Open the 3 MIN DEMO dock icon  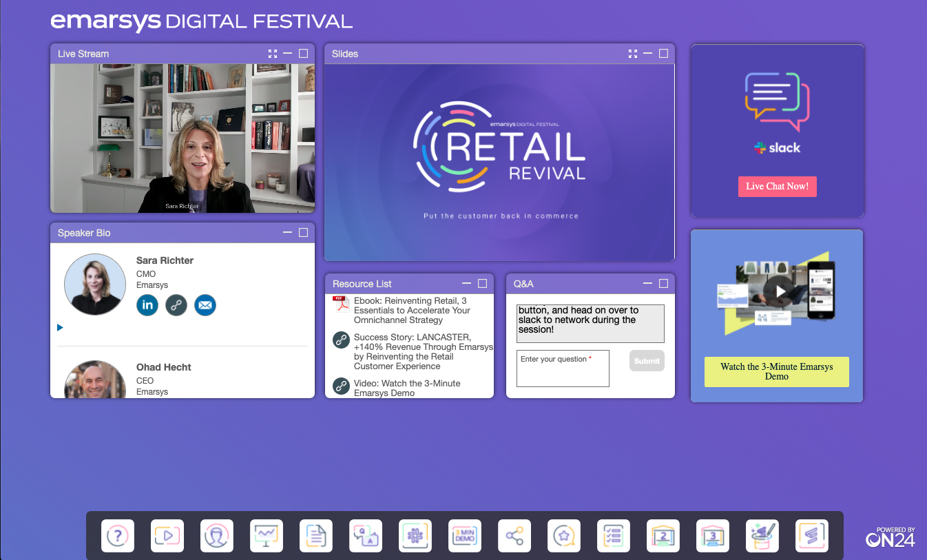(x=465, y=536)
